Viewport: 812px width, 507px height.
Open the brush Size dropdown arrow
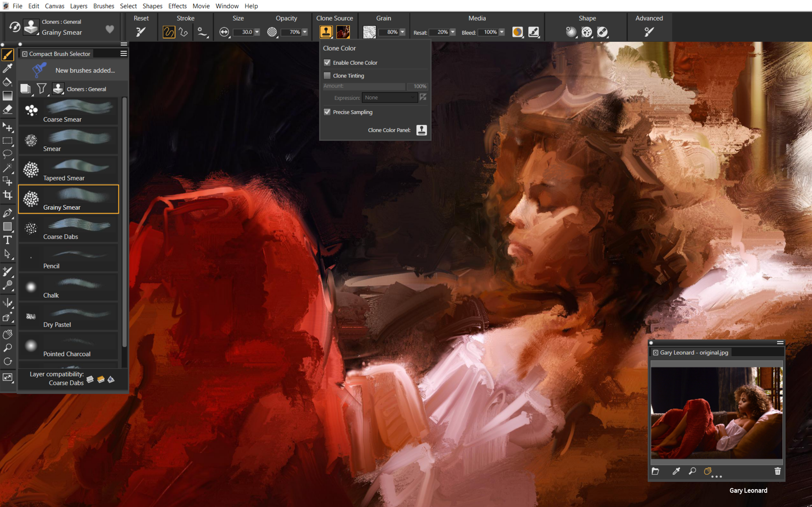tap(257, 32)
